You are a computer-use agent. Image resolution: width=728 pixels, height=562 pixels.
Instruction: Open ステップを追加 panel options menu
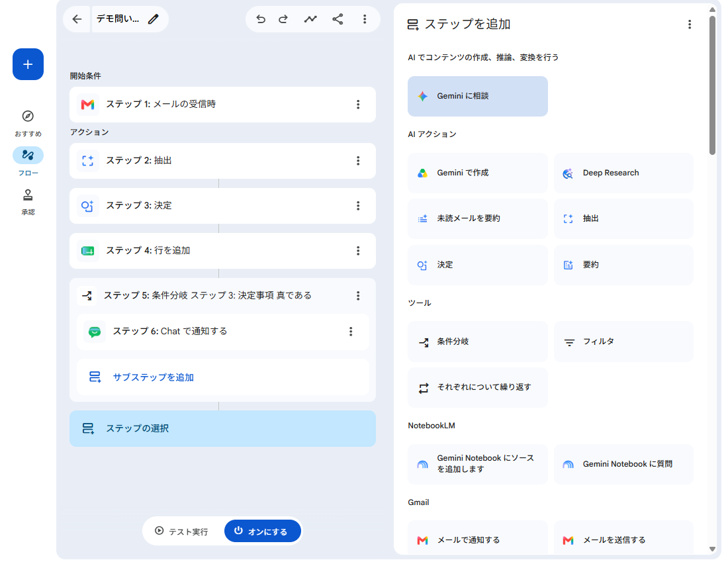tap(690, 24)
